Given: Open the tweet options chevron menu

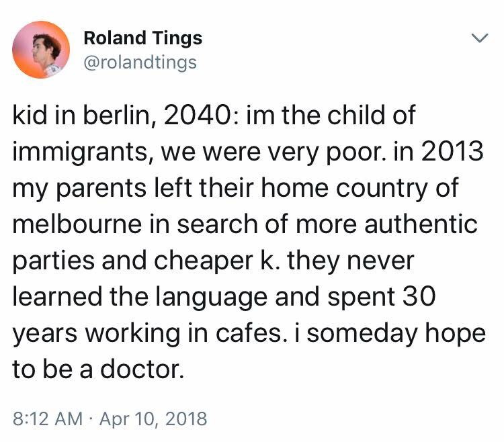Looking at the screenshot, I should tap(476, 40).
